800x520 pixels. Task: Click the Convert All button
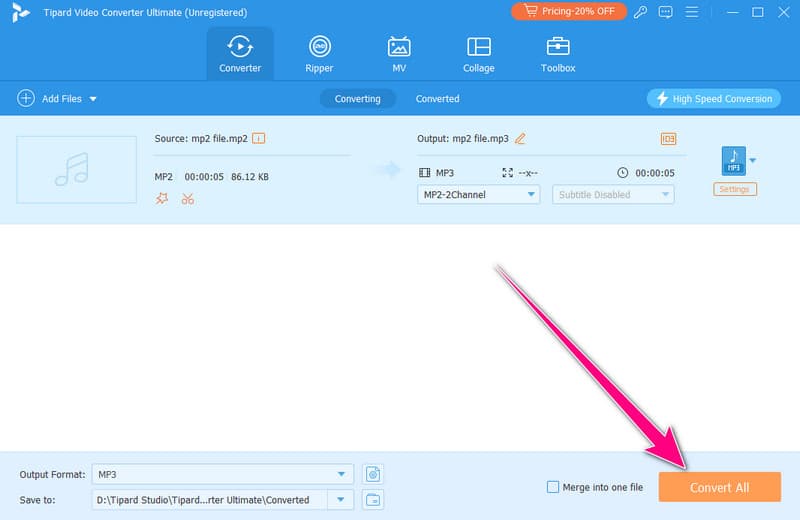(719, 487)
